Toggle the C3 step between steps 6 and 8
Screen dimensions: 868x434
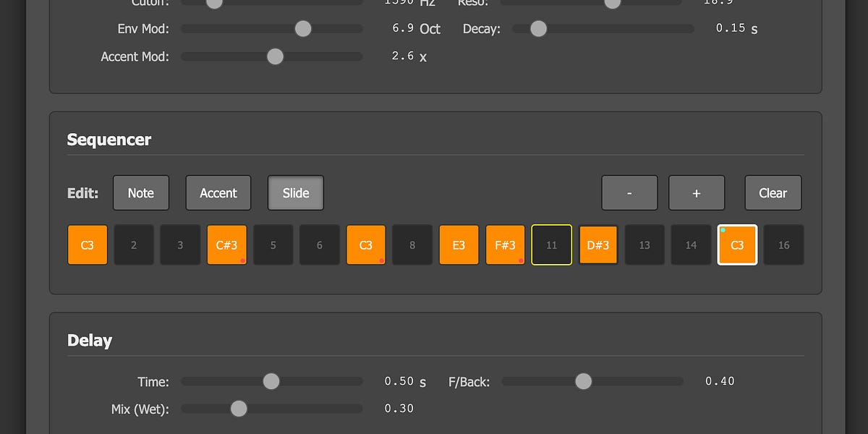pyautogui.click(x=366, y=245)
